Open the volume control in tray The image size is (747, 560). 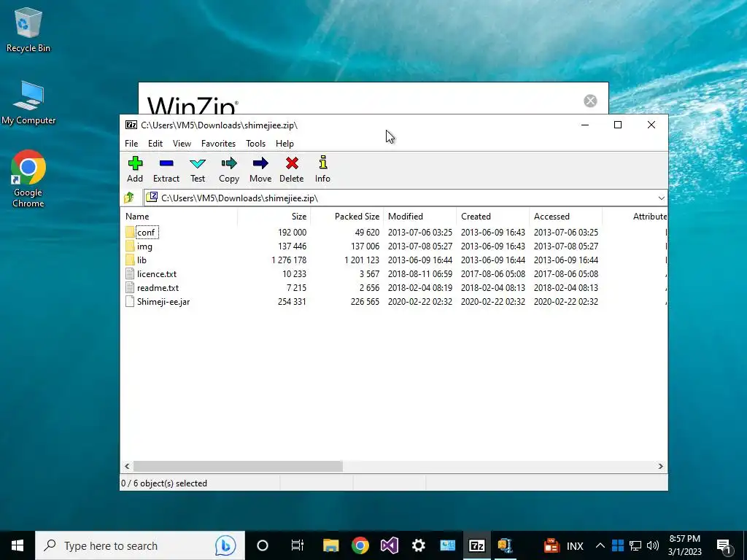tap(653, 545)
